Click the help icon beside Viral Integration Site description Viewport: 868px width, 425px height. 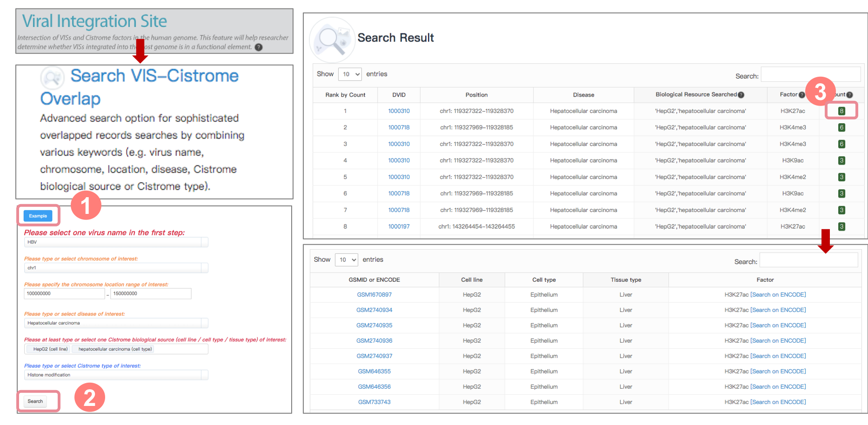pyautogui.click(x=259, y=47)
